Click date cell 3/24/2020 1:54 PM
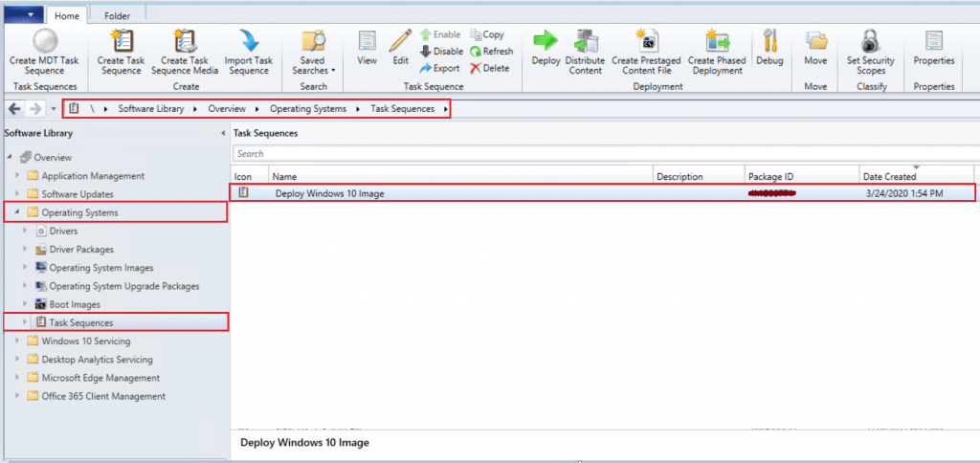 pos(902,193)
